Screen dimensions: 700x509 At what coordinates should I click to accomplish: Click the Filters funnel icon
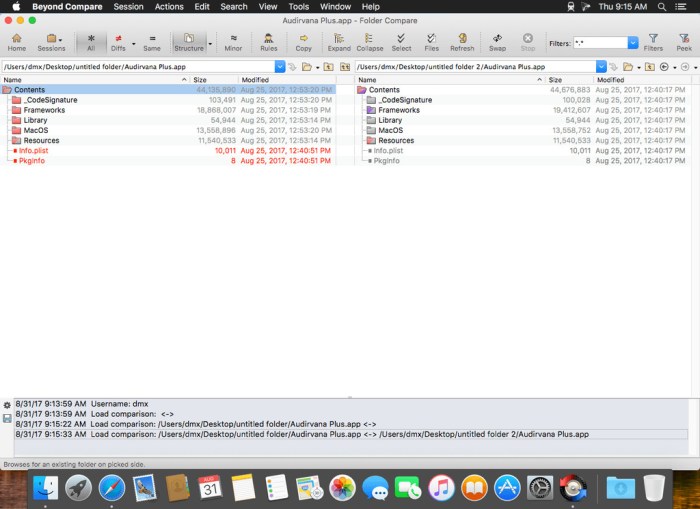[653, 41]
